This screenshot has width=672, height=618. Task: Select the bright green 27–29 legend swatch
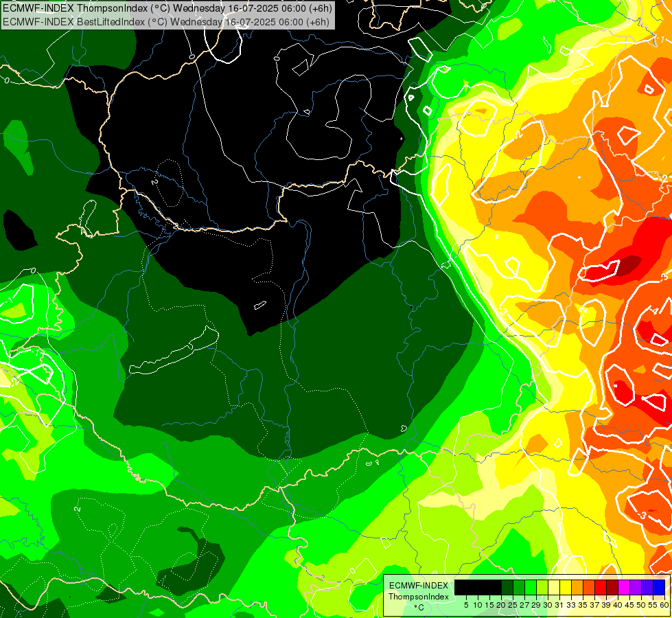(x=531, y=587)
